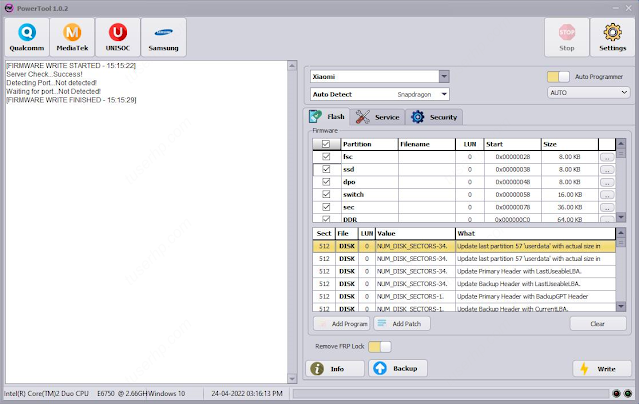Browse file for switch partition
This screenshot has width=639, height=404.
coord(607,195)
